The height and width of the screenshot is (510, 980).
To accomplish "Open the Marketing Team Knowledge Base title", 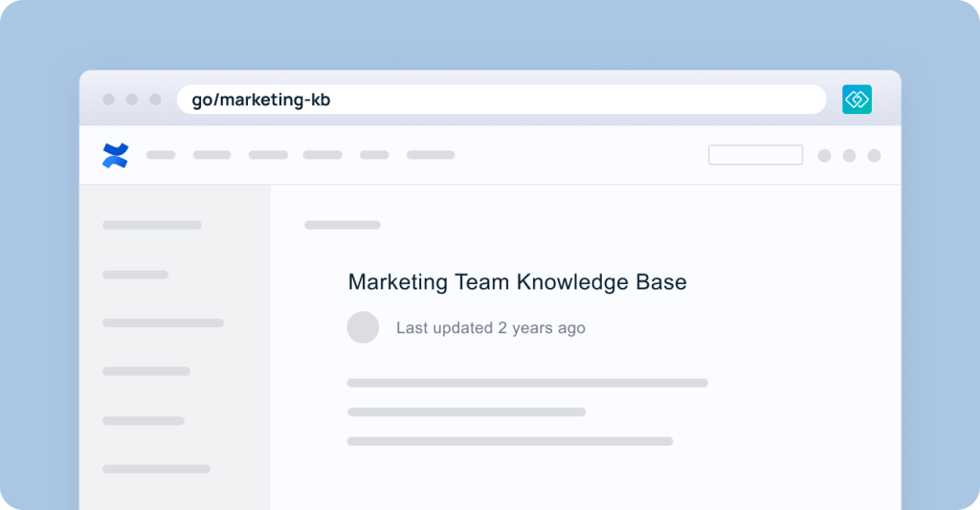I will pyautogui.click(x=517, y=282).
